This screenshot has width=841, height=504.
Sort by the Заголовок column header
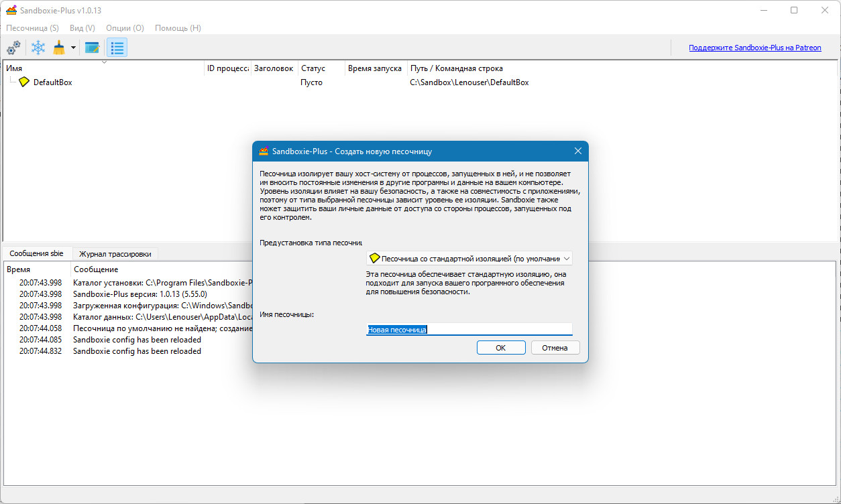[274, 68]
